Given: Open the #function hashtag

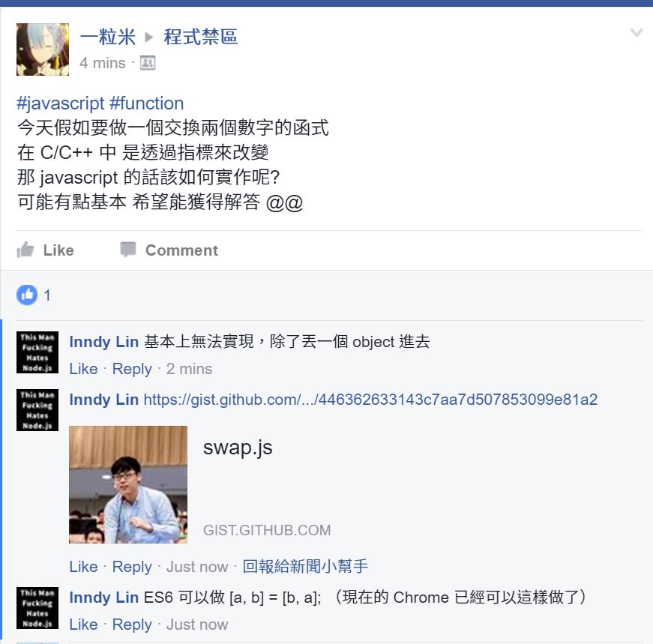Looking at the screenshot, I should pyautogui.click(x=146, y=103).
